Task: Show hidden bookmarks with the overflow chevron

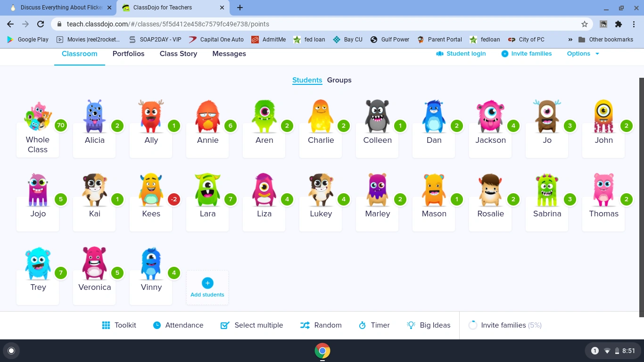Action: [x=570, y=39]
